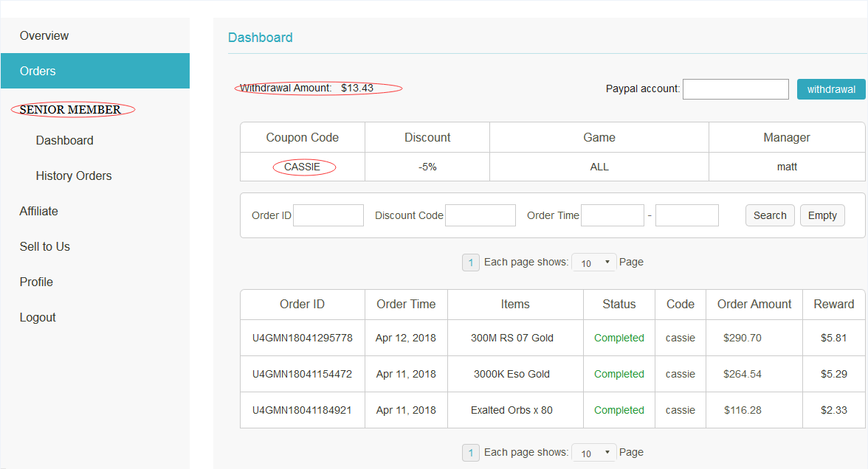Focus the Discount Code input
868x469 pixels.
(x=480, y=215)
